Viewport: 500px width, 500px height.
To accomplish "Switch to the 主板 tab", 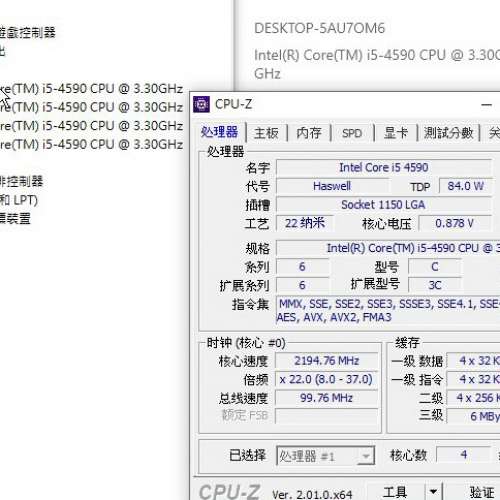I will click(x=266, y=133).
